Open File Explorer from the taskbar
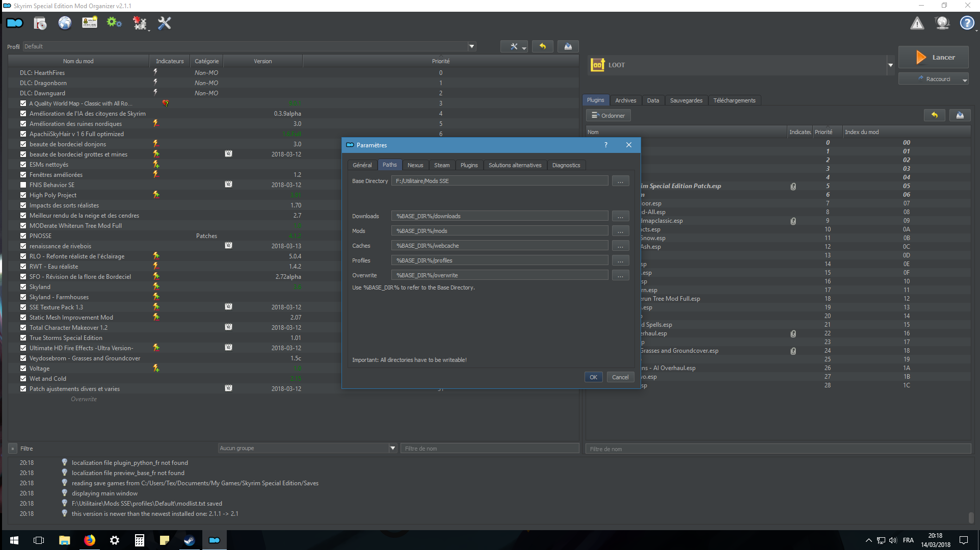The height and width of the screenshot is (550, 980). (64, 540)
